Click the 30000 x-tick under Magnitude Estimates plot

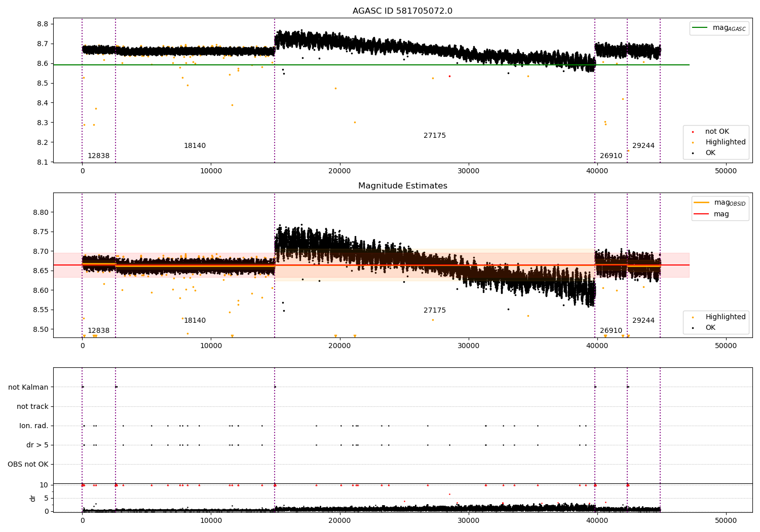pyautogui.click(x=468, y=346)
